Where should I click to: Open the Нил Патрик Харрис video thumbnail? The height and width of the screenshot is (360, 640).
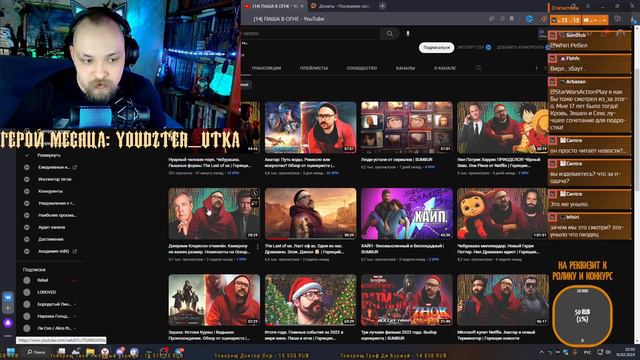(x=502, y=127)
